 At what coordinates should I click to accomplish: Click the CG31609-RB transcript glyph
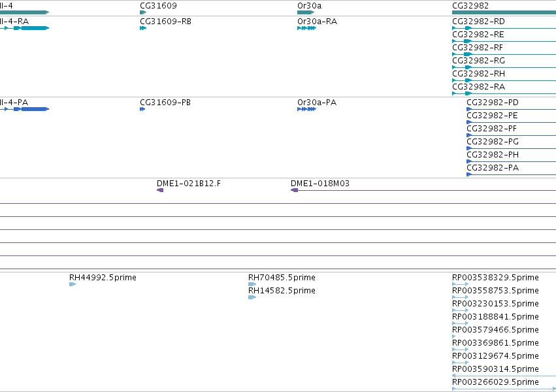[143, 28]
